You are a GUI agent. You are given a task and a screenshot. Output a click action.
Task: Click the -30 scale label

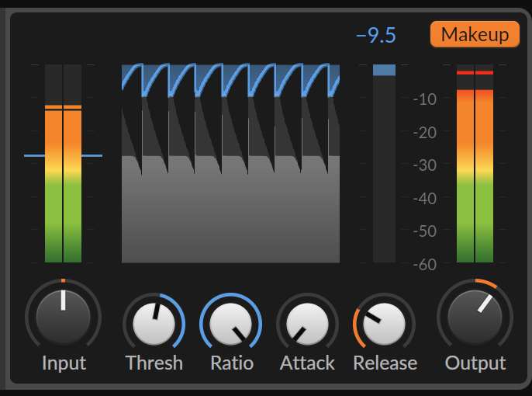425,165
